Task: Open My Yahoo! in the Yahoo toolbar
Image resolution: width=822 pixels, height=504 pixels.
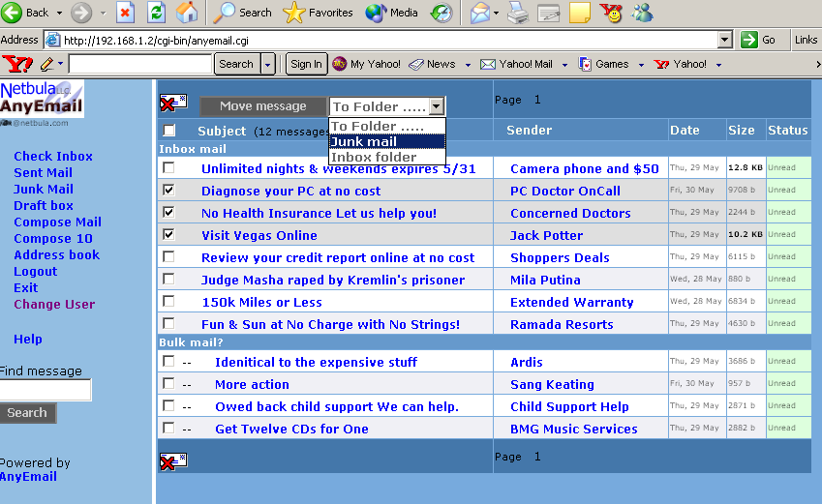Action: tap(366, 64)
